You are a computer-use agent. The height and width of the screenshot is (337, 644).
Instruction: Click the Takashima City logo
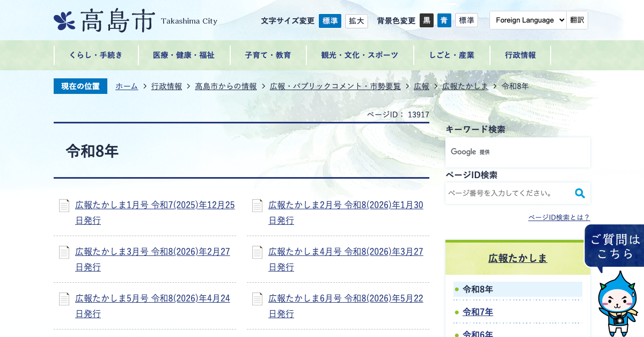pyautogui.click(x=136, y=20)
